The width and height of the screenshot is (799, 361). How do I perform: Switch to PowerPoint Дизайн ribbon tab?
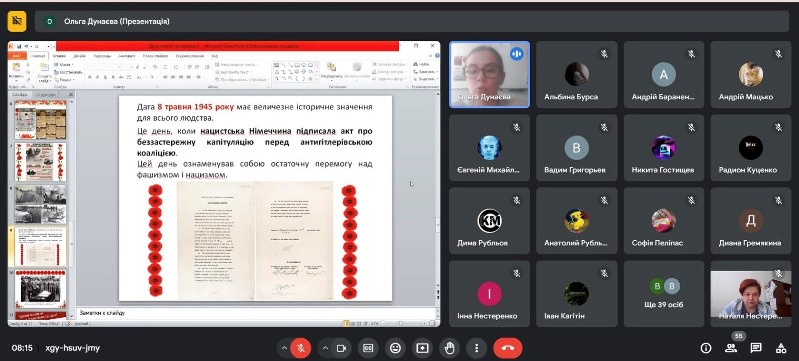pyautogui.click(x=79, y=56)
